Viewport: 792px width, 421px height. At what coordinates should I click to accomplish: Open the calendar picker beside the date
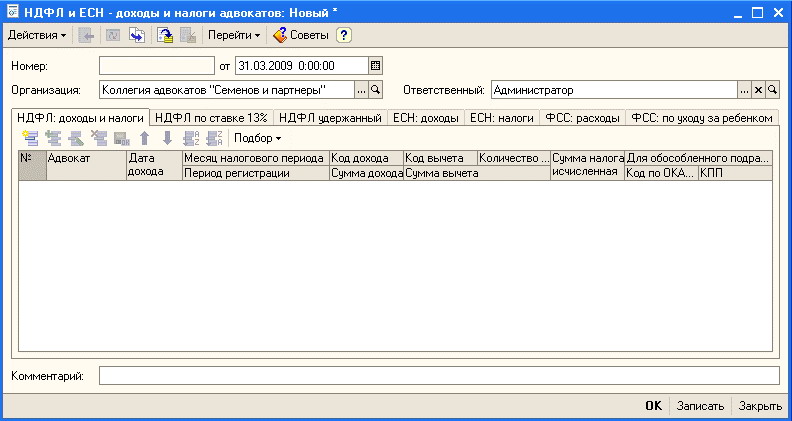[x=376, y=66]
